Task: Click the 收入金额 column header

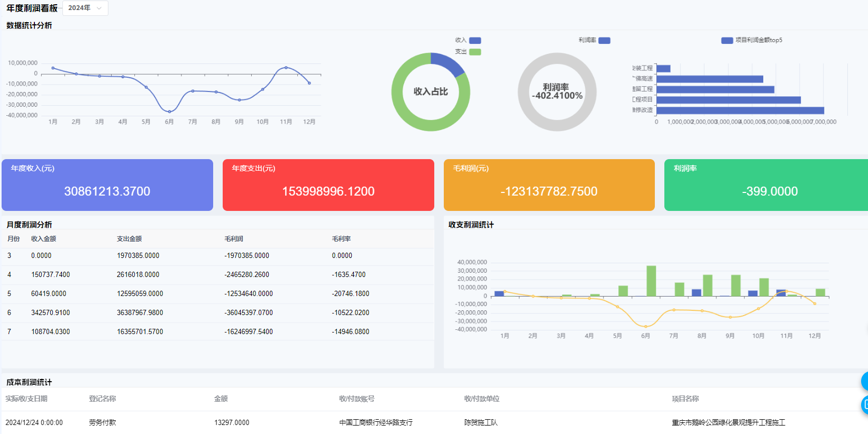Action: click(43, 239)
